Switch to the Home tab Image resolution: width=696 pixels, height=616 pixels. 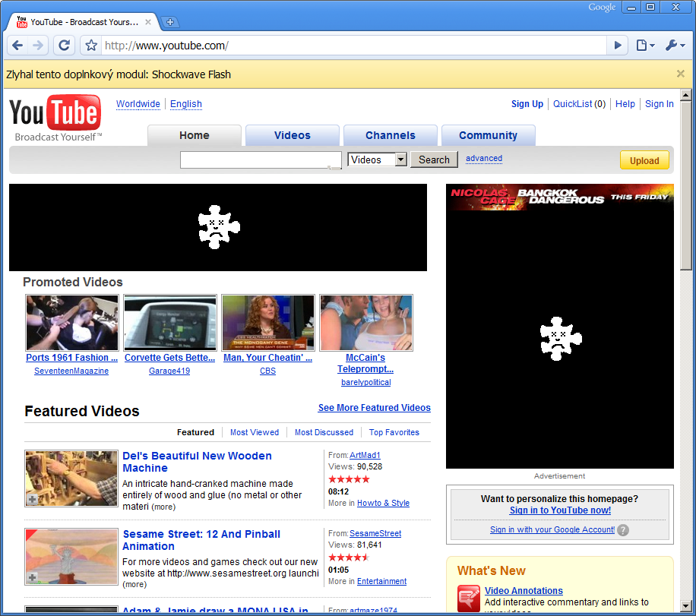click(195, 135)
